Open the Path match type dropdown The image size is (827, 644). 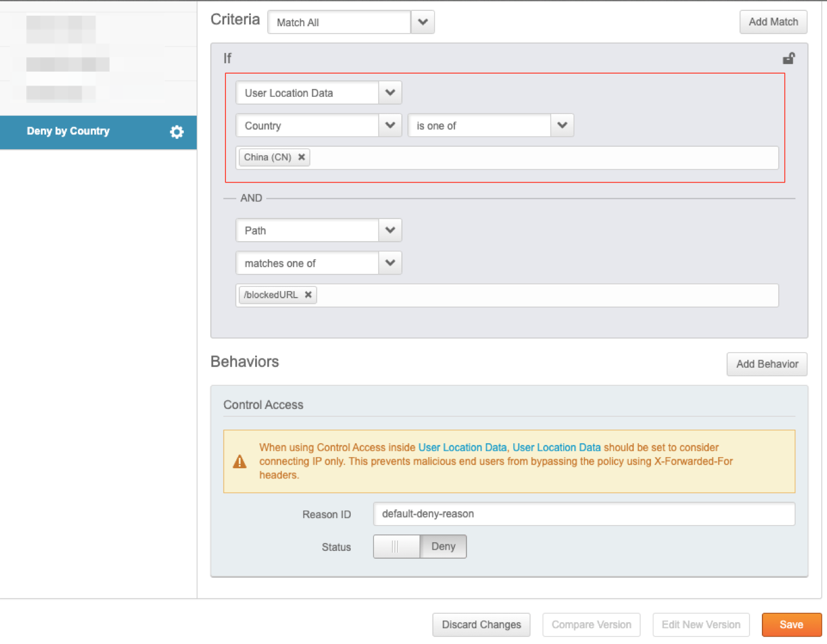tap(390, 231)
